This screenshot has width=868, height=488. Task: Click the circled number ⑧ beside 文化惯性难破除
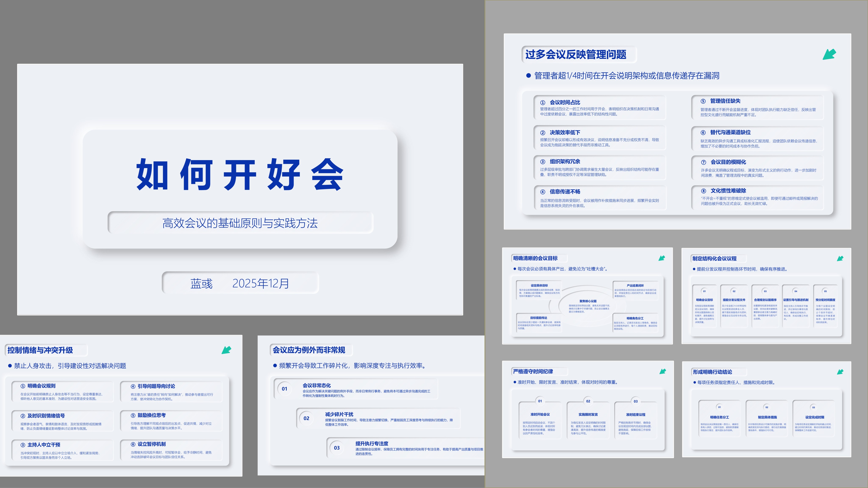pos(704,191)
